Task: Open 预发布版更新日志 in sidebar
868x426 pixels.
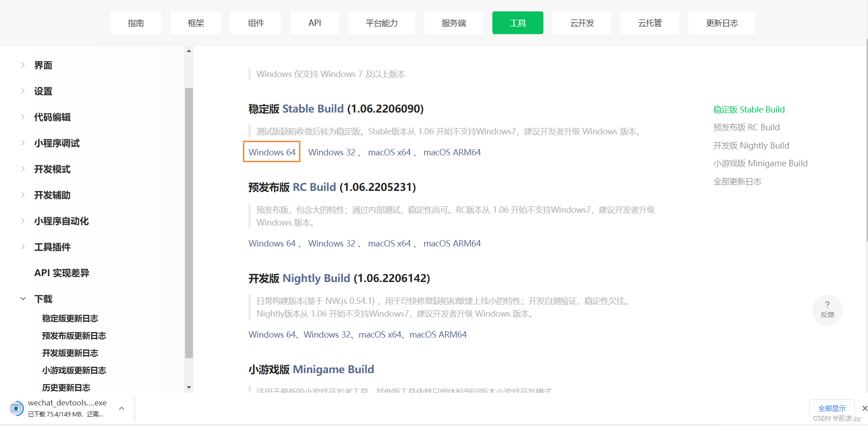Action: [74, 336]
